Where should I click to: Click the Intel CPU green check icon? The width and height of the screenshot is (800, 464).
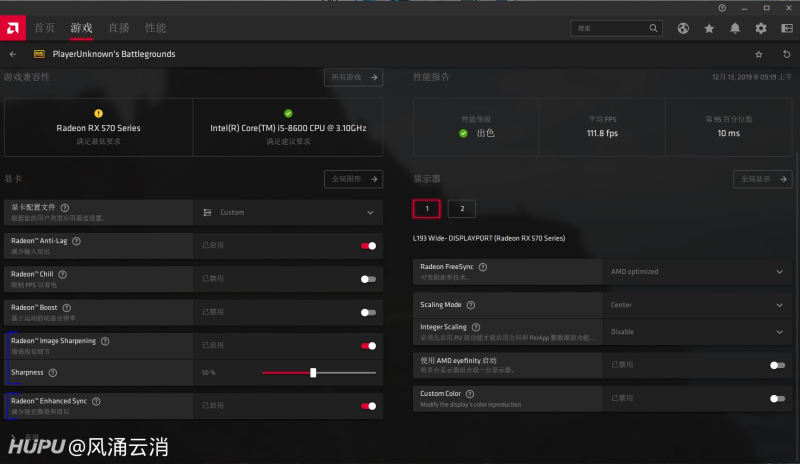[288, 113]
